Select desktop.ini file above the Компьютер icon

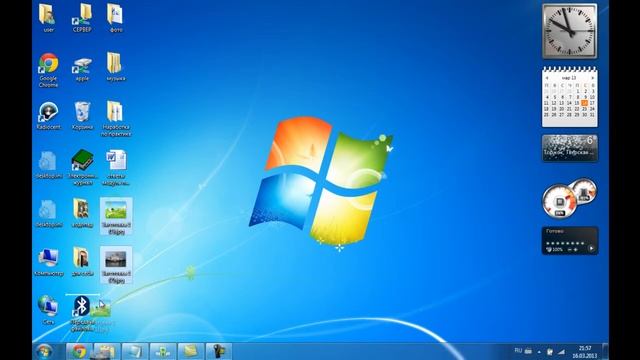pyautogui.click(x=48, y=213)
